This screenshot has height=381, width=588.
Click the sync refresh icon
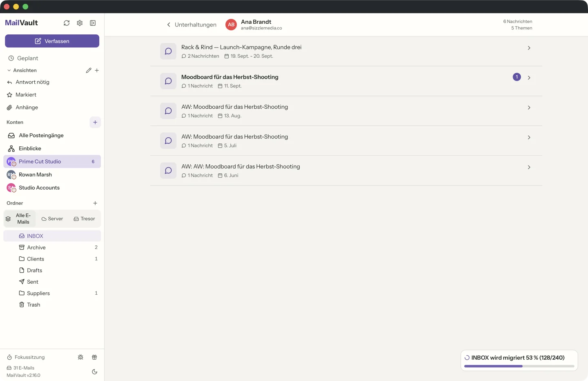pos(67,23)
